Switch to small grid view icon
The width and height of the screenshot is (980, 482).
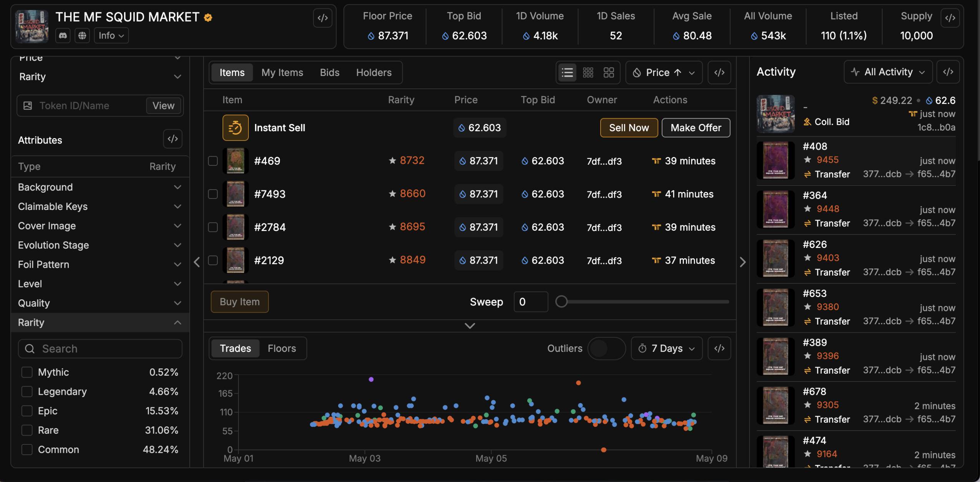coord(588,73)
